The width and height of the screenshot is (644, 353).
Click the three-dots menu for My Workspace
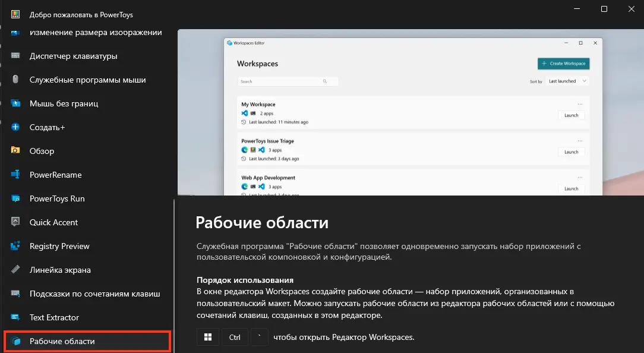[x=580, y=104]
